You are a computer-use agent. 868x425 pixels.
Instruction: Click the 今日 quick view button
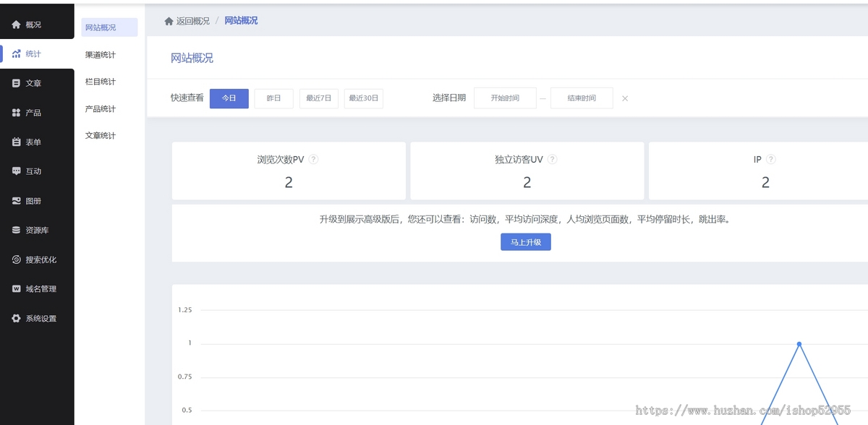click(x=229, y=98)
